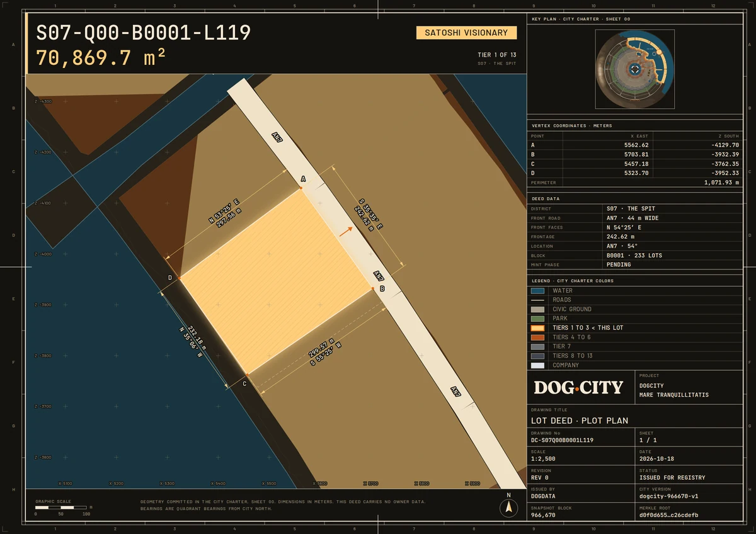Open the key plan city map thumbnail

pyautogui.click(x=635, y=69)
